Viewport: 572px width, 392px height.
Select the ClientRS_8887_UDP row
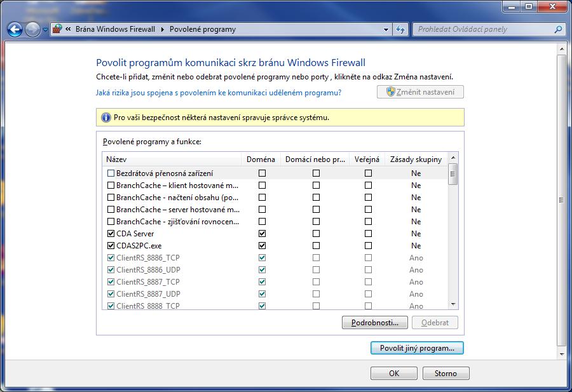click(x=275, y=294)
